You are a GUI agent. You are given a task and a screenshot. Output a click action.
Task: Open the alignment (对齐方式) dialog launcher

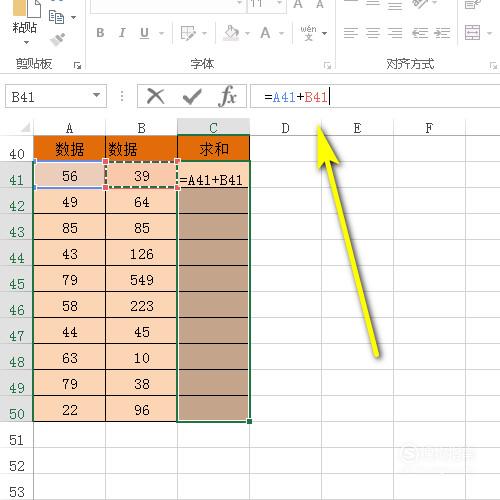point(493,65)
